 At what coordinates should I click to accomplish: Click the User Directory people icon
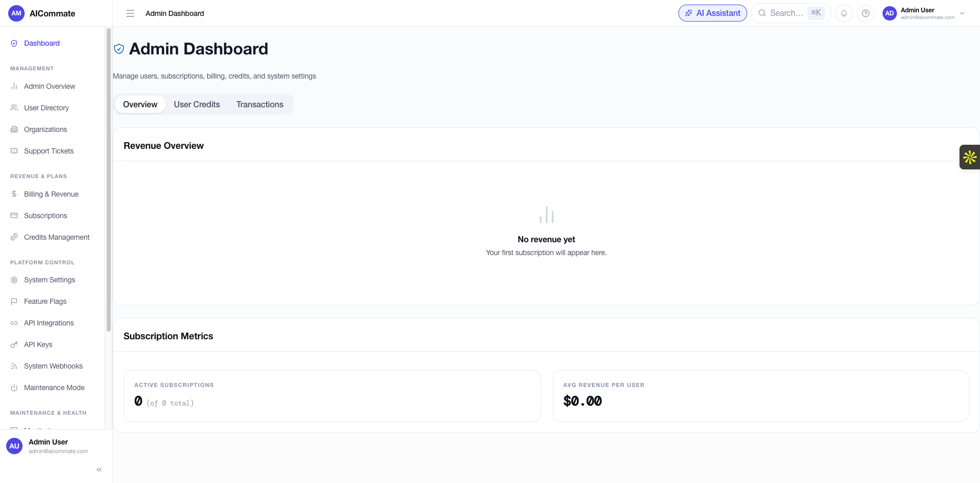click(x=14, y=108)
